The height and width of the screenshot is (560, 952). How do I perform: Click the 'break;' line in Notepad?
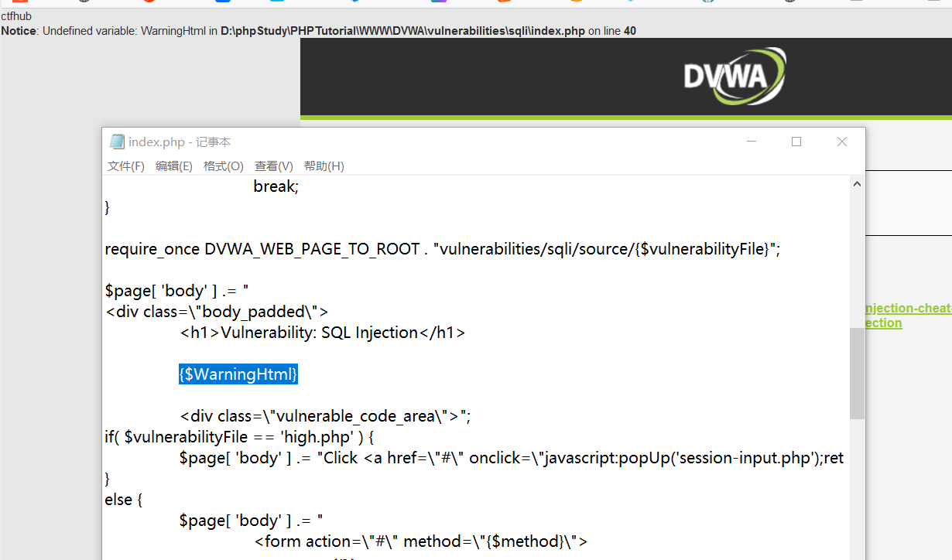(276, 186)
